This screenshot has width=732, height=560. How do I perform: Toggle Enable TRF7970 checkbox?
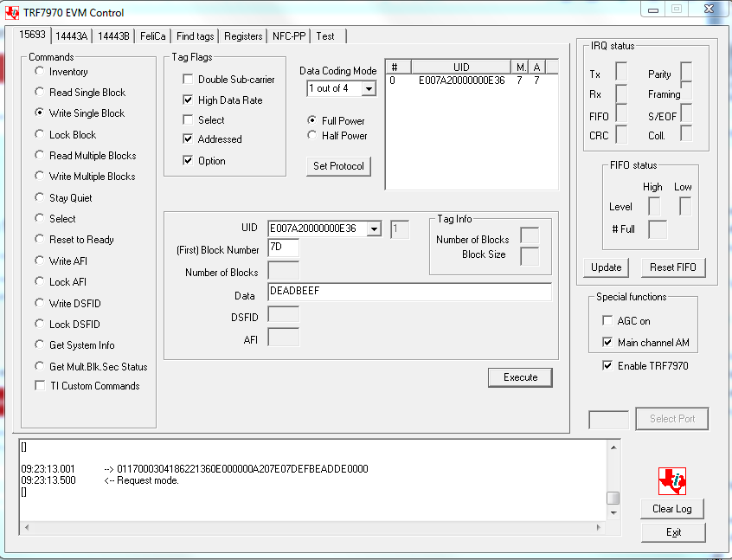click(x=607, y=365)
